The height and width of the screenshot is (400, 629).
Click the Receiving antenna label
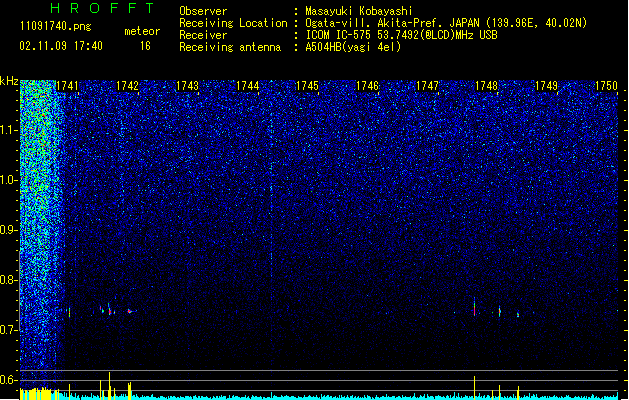pos(230,47)
